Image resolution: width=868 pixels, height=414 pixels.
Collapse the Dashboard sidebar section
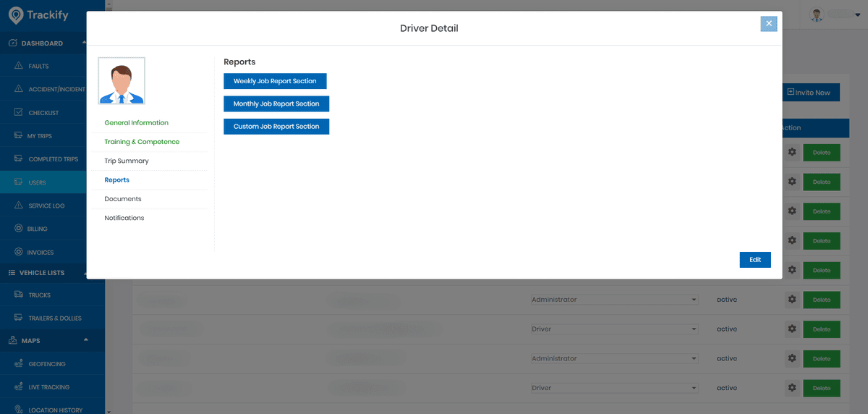[x=85, y=43]
